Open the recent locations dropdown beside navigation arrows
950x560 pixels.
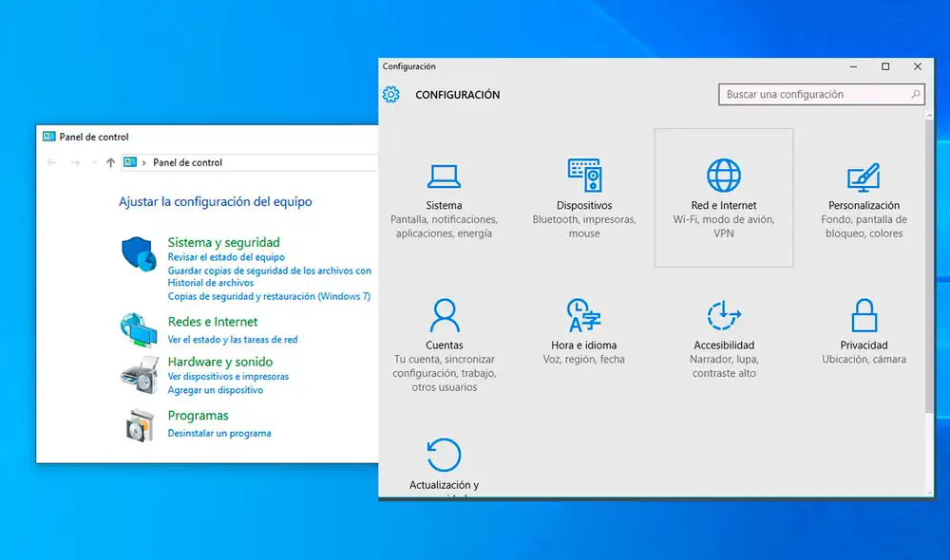click(x=92, y=162)
